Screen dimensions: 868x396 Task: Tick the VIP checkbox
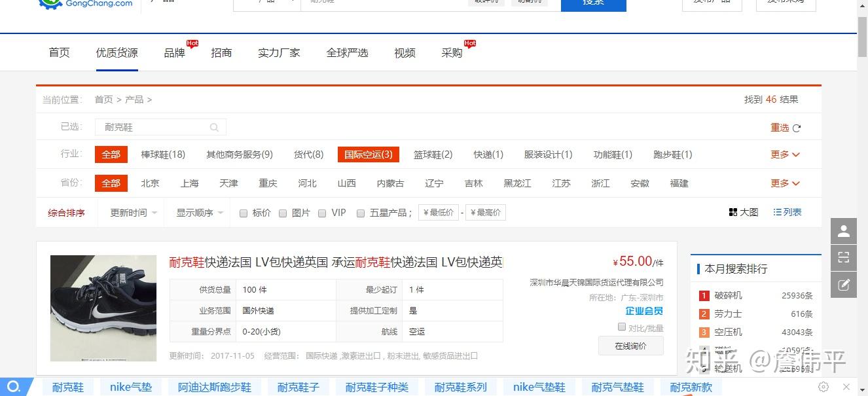click(322, 213)
